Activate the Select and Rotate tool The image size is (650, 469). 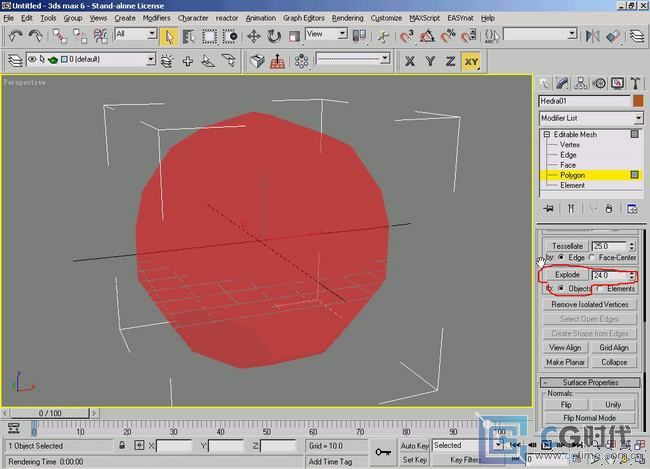tap(274, 36)
